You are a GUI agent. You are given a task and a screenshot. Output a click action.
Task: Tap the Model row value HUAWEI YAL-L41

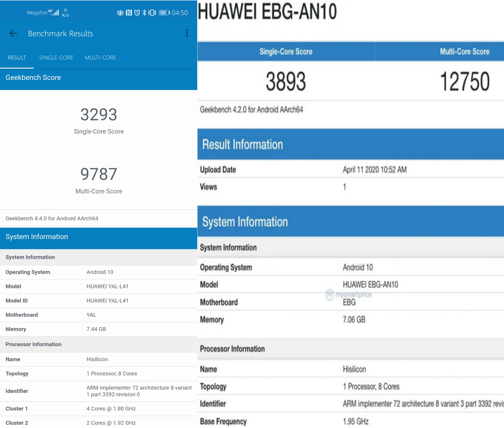(x=107, y=286)
